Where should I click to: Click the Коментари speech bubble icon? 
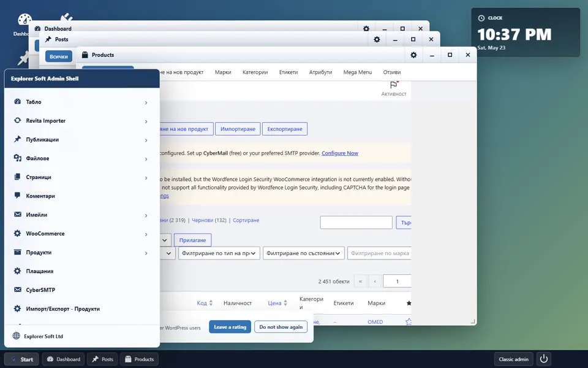click(x=17, y=195)
